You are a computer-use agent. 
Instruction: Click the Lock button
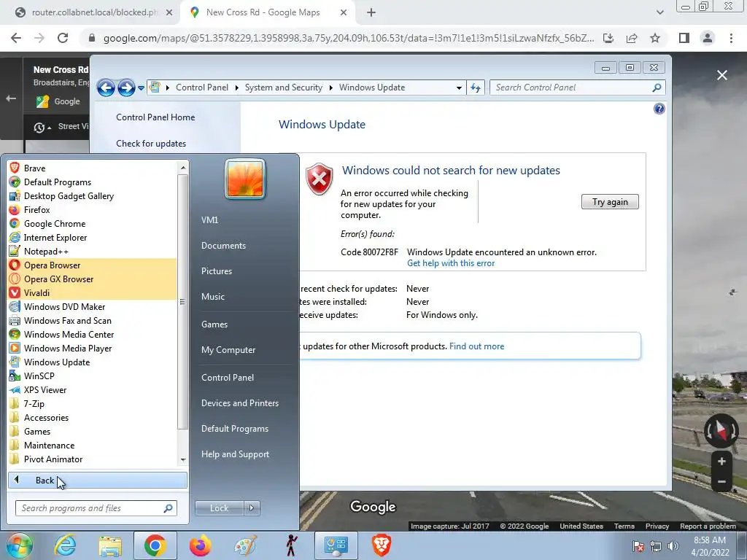point(219,508)
